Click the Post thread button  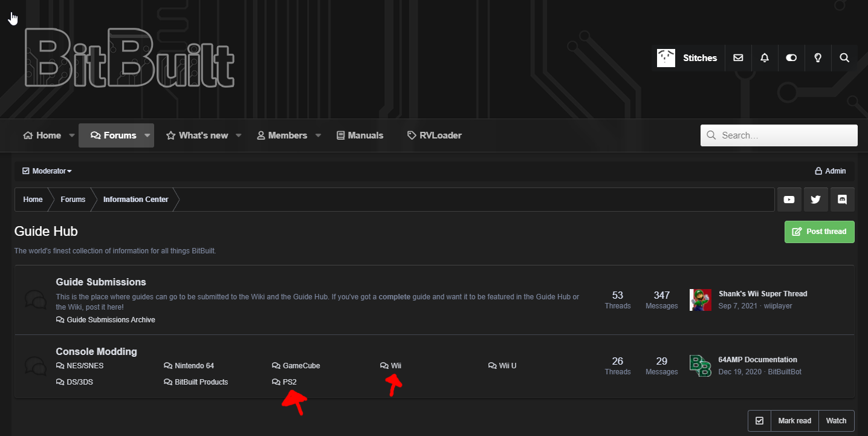click(x=819, y=232)
